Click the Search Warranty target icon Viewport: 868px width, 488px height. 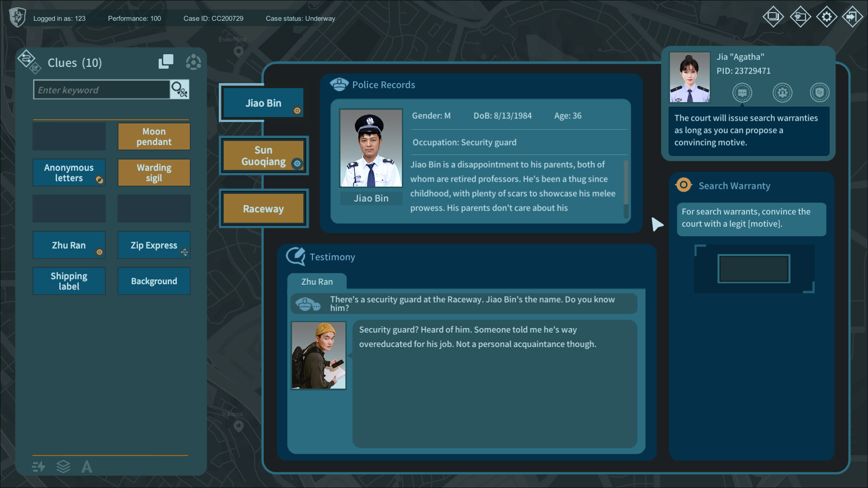click(683, 185)
